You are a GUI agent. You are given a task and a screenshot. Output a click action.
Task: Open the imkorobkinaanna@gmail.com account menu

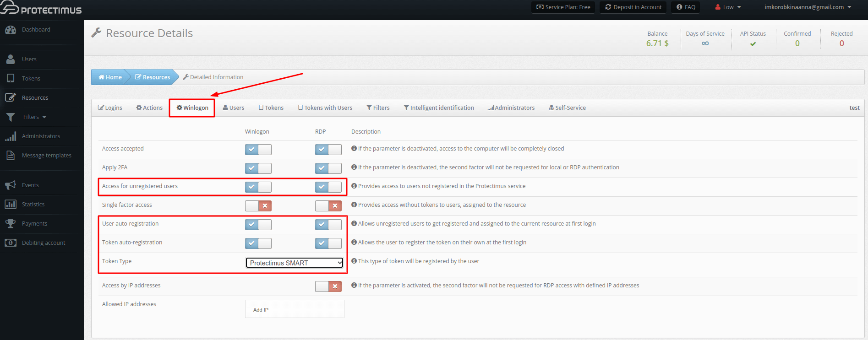point(808,7)
